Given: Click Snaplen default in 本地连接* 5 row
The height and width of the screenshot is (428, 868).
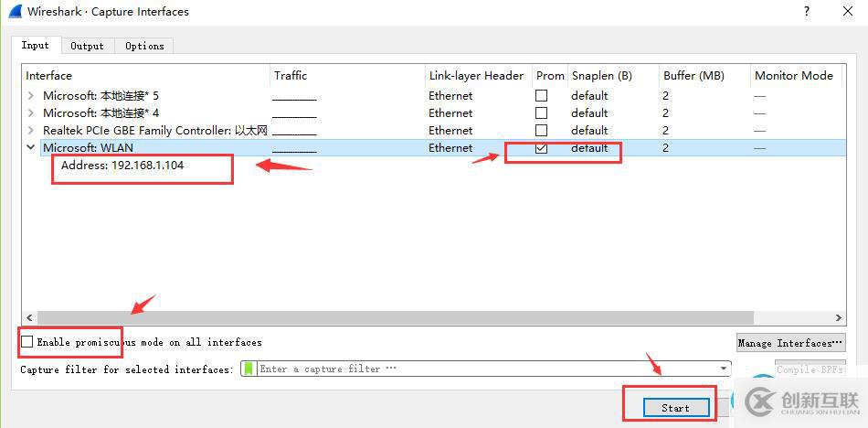Looking at the screenshot, I should [x=589, y=96].
